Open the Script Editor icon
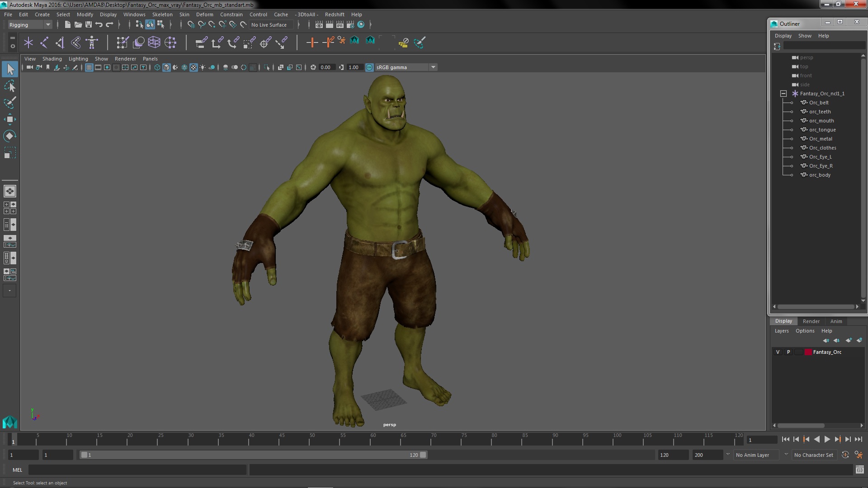Screen dimensions: 868x488 (x=859, y=470)
